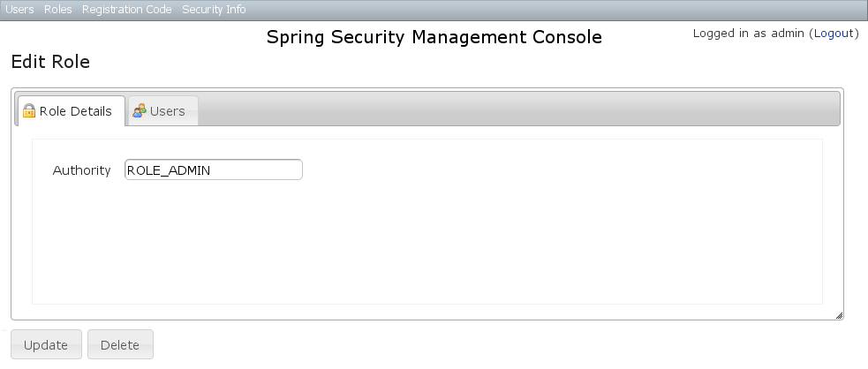Switch to the Users tab label
The image size is (868, 369).
167,111
